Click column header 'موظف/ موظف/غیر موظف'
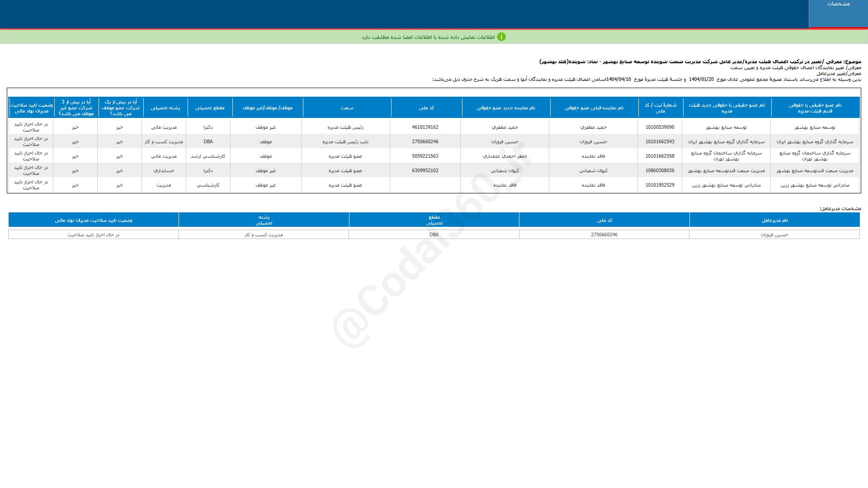Screen dimensions: 868x488 (x=268, y=108)
